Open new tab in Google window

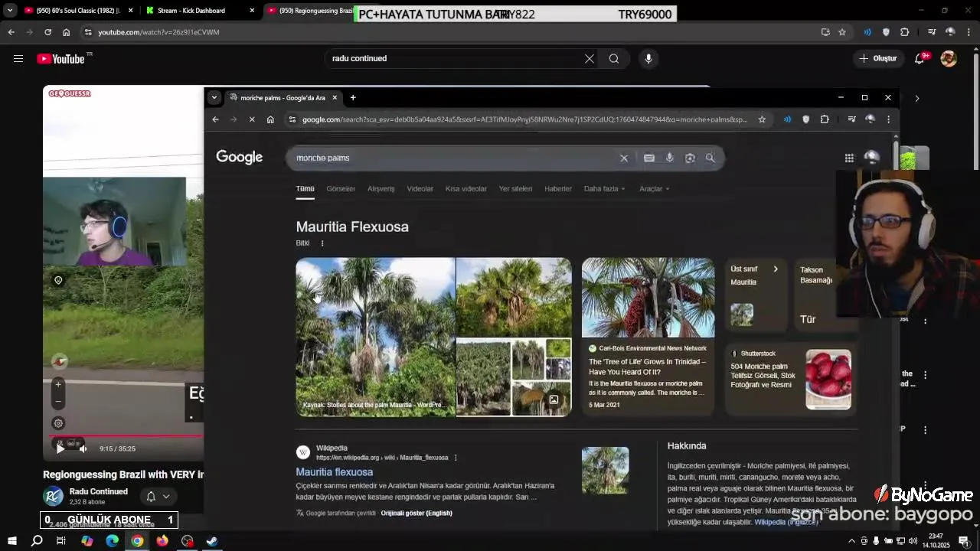tap(353, 98)
